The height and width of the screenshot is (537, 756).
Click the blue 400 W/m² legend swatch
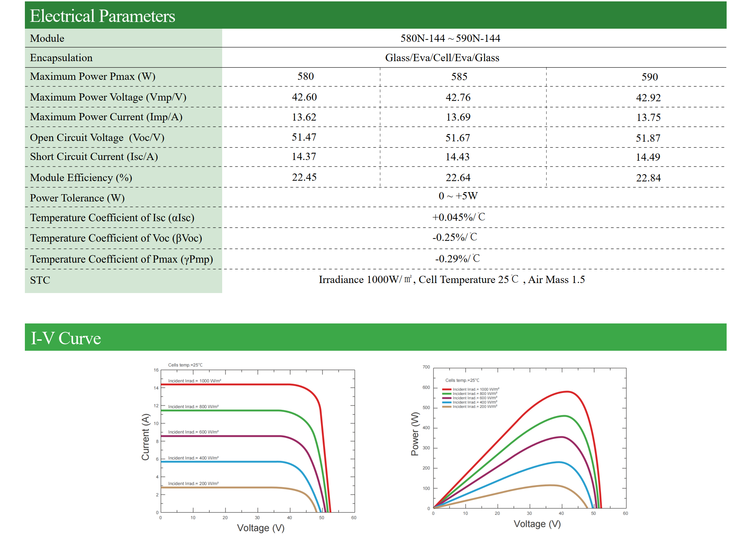coord(447,402)
